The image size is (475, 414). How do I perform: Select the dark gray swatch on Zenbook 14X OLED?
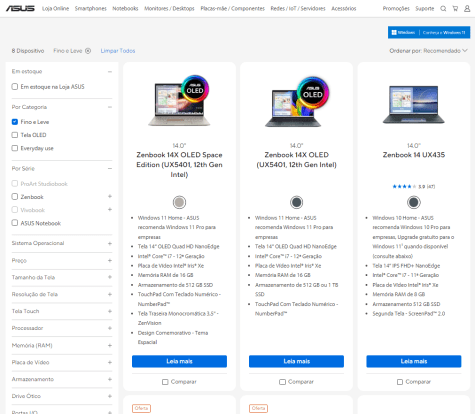pyautogui.click(x=296, y=202)
